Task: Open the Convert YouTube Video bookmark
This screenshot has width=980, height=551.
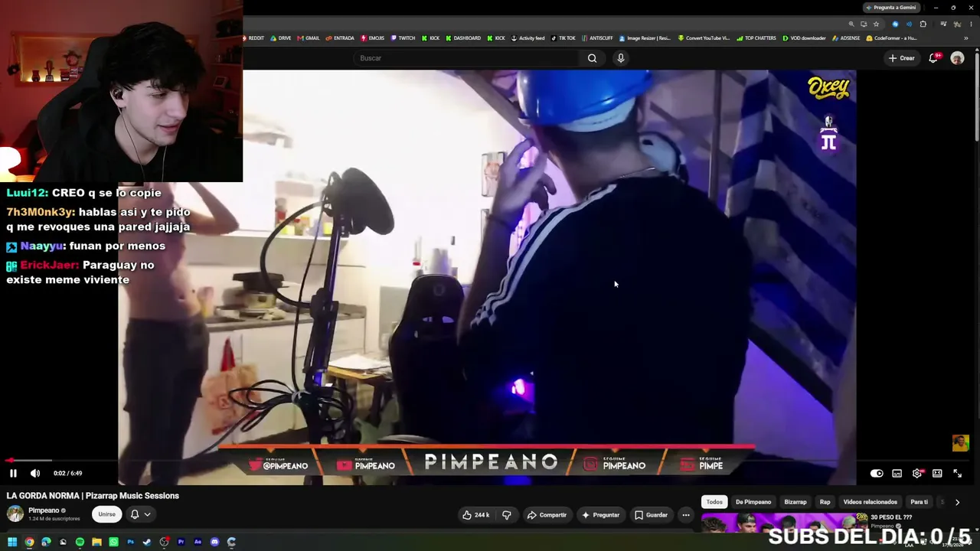Action: (x=704, y=38)
